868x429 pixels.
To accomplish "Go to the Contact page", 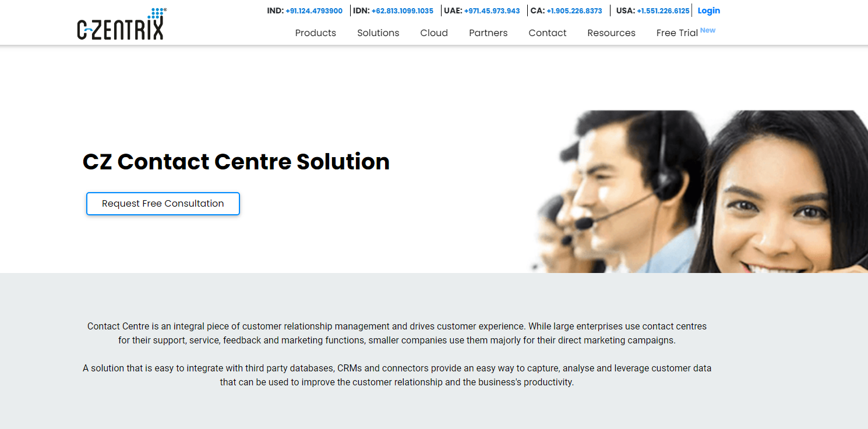I will pyautogui.click(x=548, y=33).
